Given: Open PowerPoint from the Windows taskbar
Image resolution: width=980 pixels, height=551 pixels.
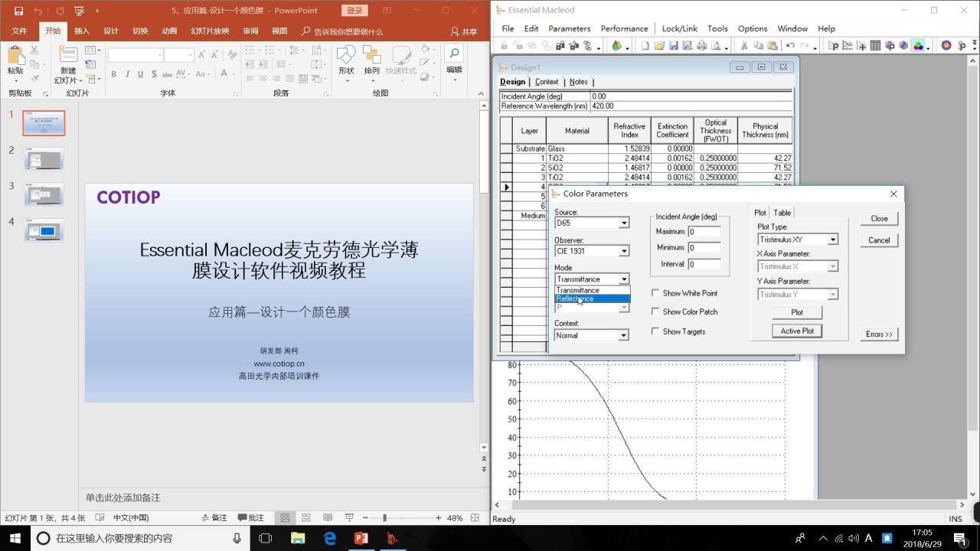Looking at the screenshot, I should pyautogui.click(x=361, y=538).
